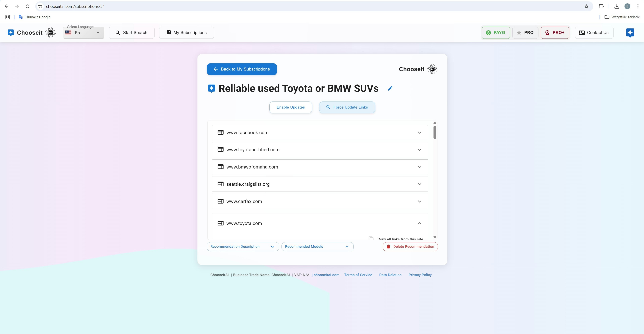The width and height of the screenshot is (644, 334).
Task: Go to Start Search
Action: coord(132,33)
